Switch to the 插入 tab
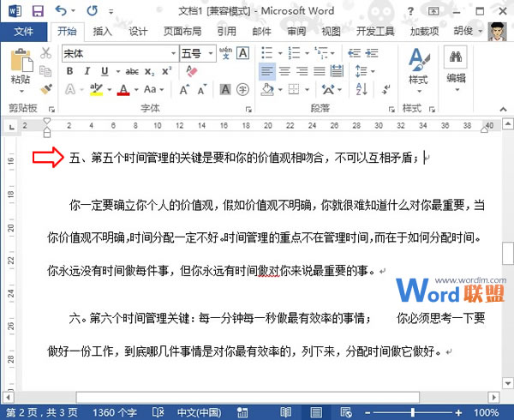This screenshot has width=514, height=420. (102, 32)
